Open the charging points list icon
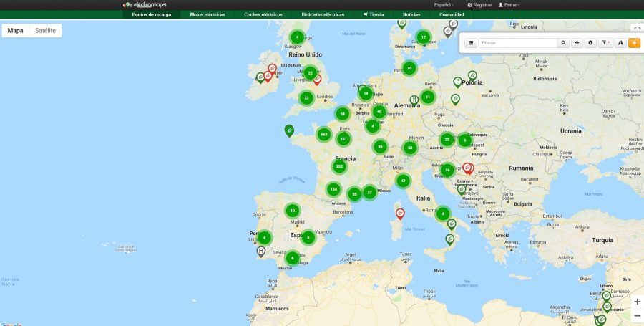644x326 pixels. coord(471,43)
